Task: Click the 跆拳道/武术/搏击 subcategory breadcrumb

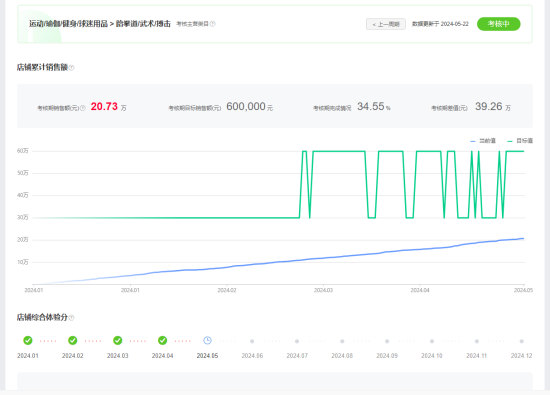Action: 143,24
